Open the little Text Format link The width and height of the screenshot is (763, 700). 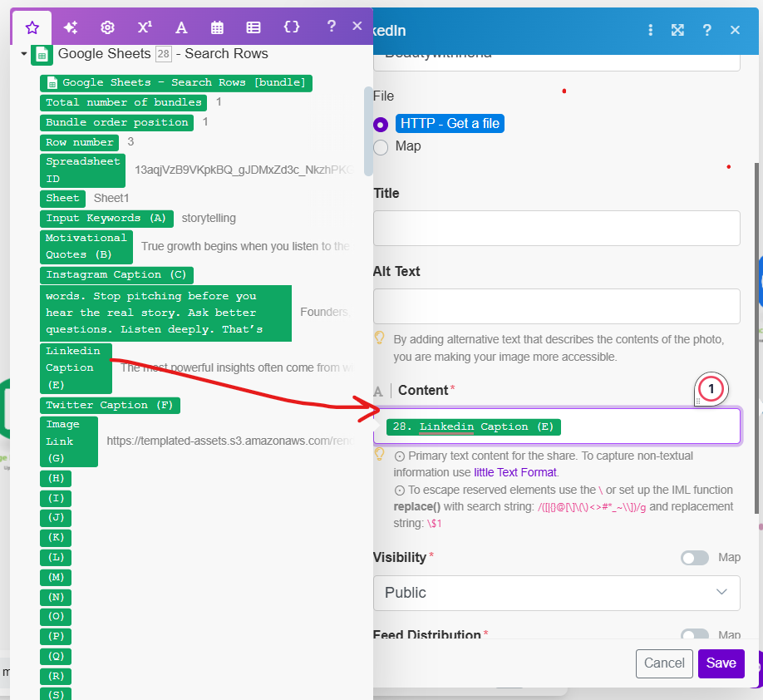tap(515, 473)
